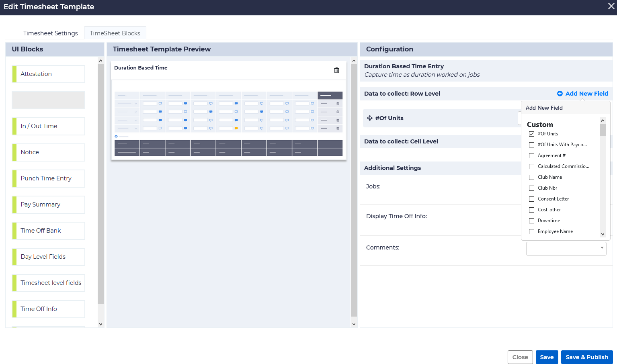This screenshot has height=364, width=617.
Task: Switch to the Timesheet Settings tab
Action: pyautogui.click(x=51, y=33)
